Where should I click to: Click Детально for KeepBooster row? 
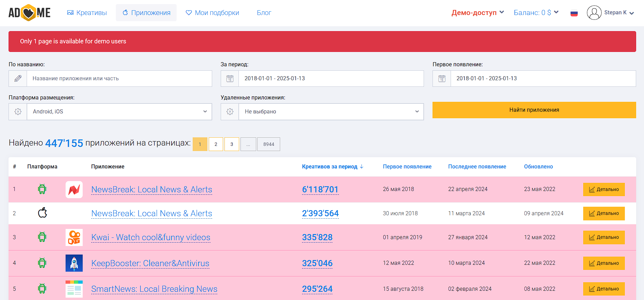(604, 263)
